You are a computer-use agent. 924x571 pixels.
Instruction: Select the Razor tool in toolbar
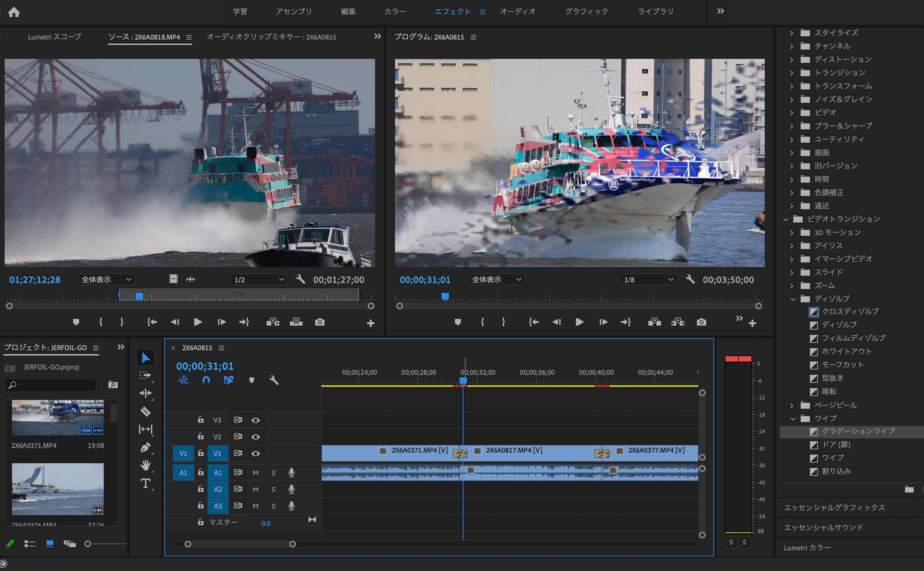[145, 411]
